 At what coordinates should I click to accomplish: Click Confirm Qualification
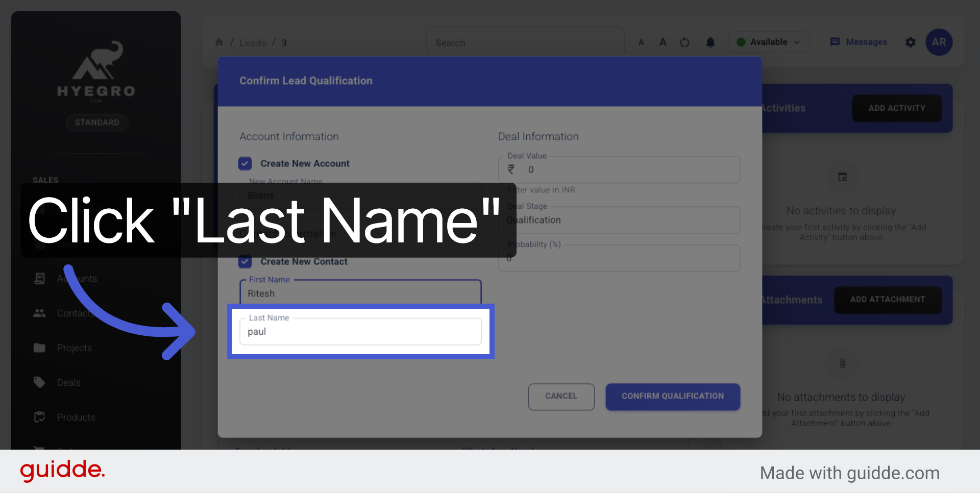pos(672,397)
